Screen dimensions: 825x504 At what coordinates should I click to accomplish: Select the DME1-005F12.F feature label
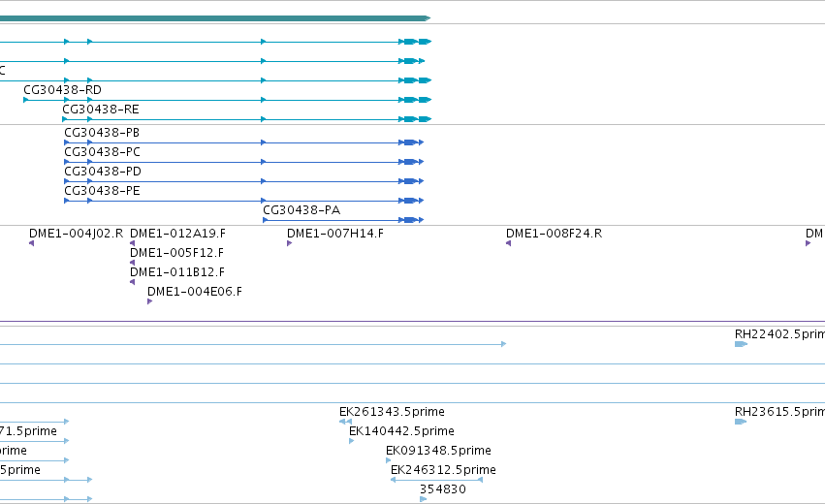176,253
